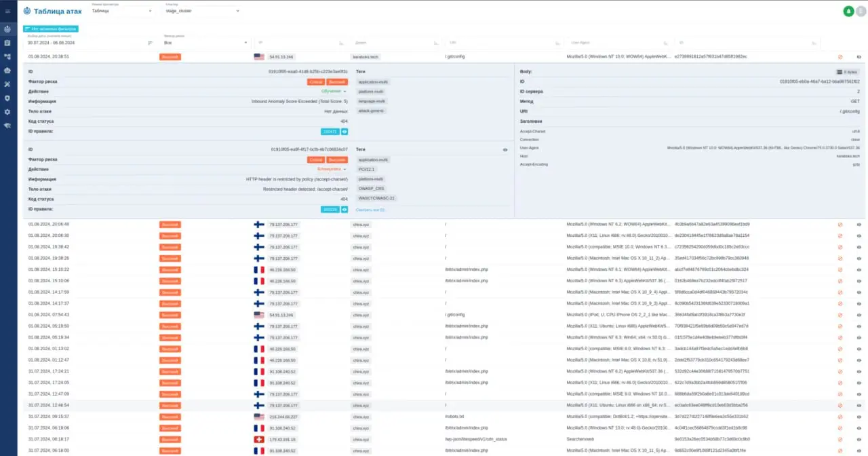Click the crossed tools icon in the sidebar

7,84
